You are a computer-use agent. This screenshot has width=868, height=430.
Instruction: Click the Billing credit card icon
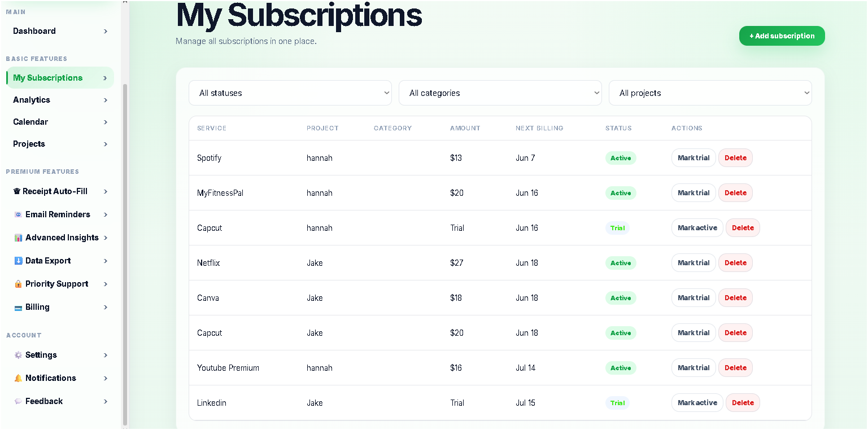tap(18, 308)
